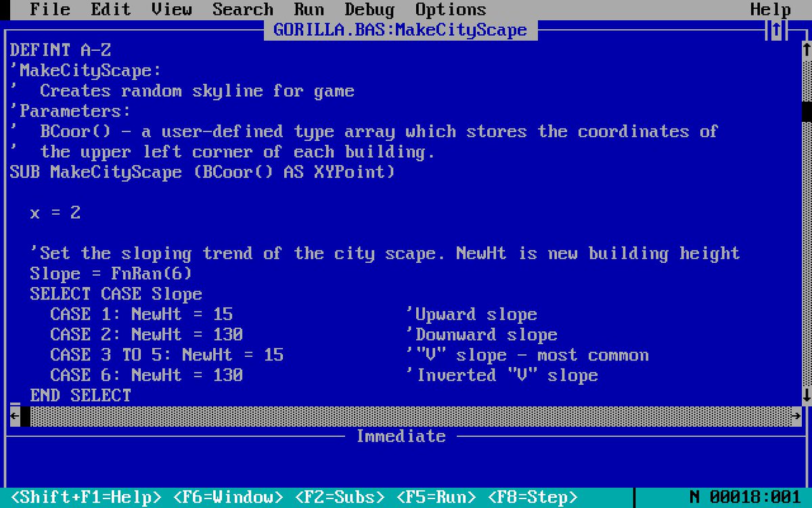Click the 'Upward slope comment
Image resolution: width=812 pixels, height=508 pixels.
pos(472,314)
